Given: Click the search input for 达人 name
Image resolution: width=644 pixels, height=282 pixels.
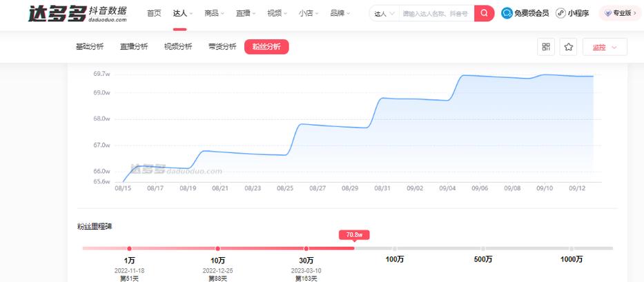Looking at the screenshot, I should pos(436,14).
